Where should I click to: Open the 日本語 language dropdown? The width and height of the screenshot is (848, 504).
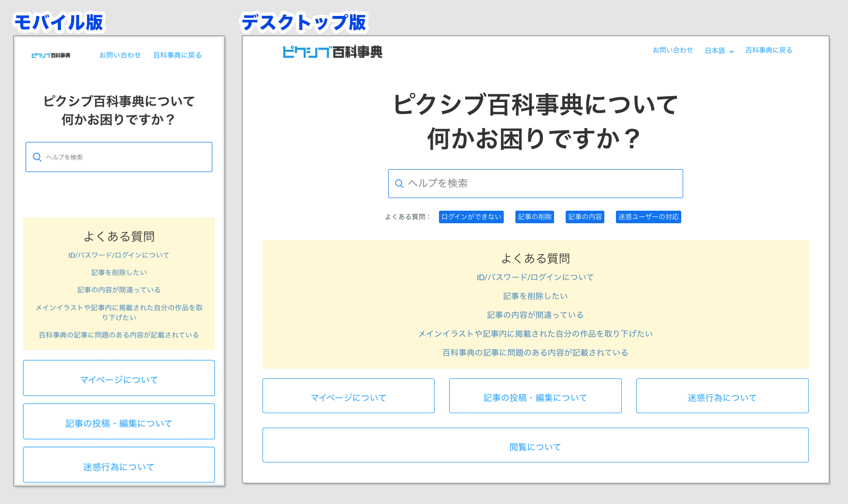pos(719,51)
